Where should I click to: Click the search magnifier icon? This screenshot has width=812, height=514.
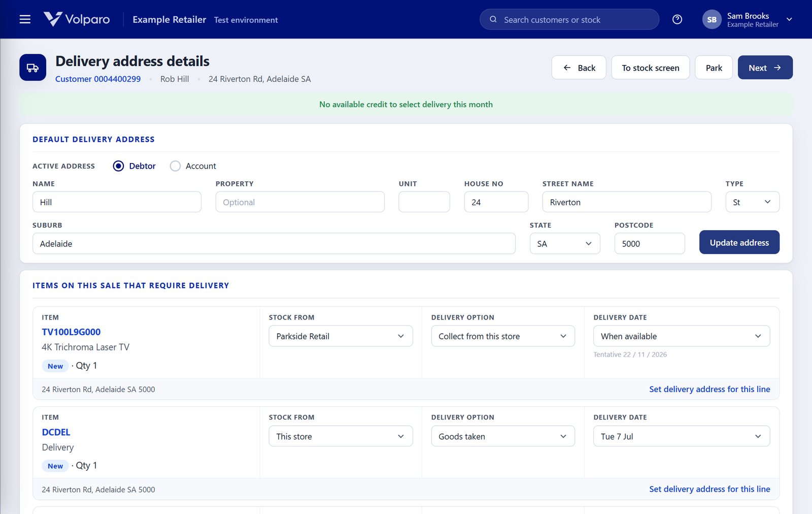493,19
